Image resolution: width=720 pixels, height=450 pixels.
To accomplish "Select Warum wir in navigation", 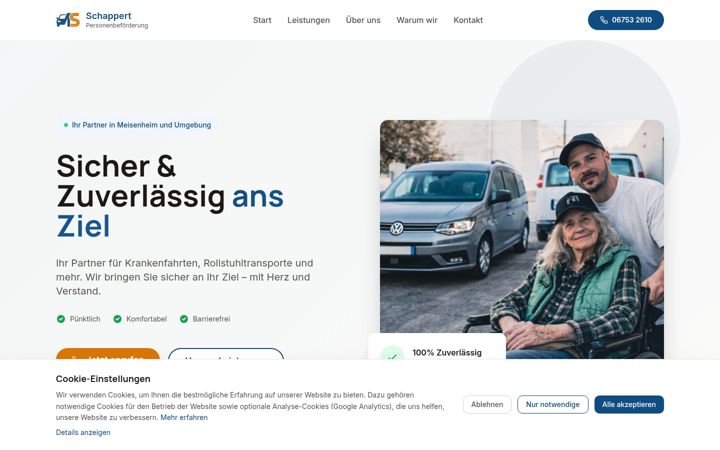I will pyautogui.click(x=417, y=20).
